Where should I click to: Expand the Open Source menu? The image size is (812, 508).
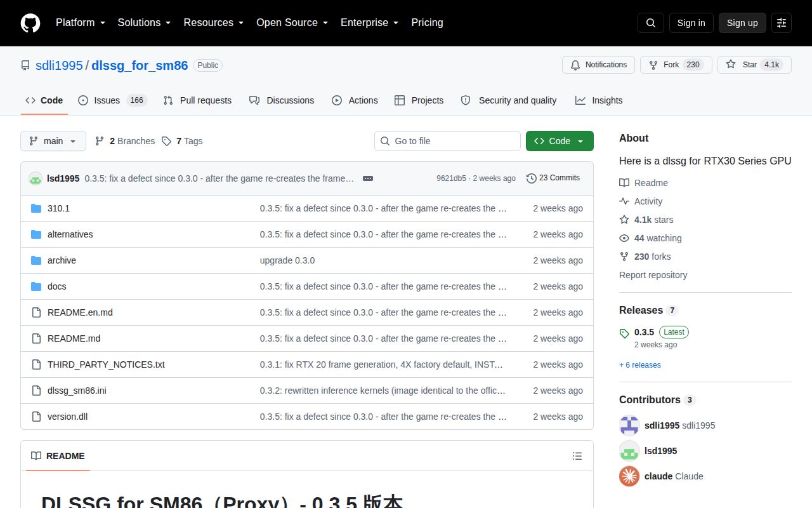[x=292, y=23]
